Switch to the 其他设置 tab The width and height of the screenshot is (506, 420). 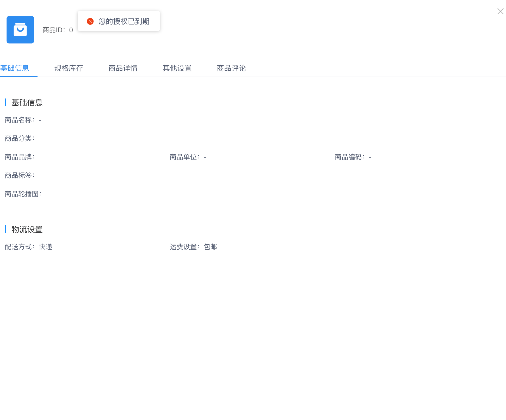point(177,68)
